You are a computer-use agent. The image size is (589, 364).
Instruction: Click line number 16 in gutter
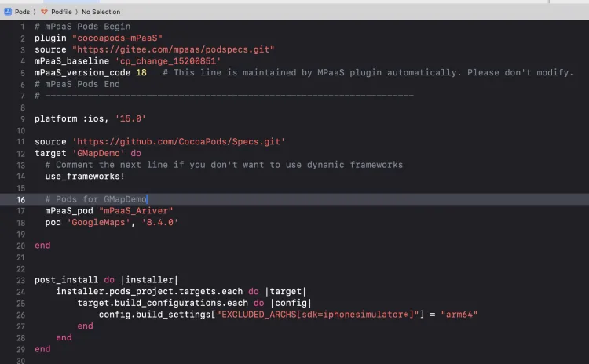tap(20, 199)
